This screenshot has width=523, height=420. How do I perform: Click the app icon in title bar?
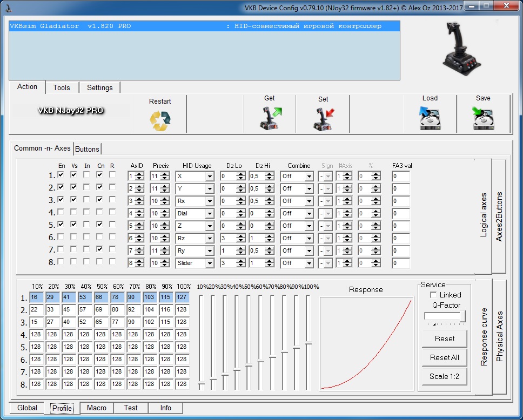8,8
